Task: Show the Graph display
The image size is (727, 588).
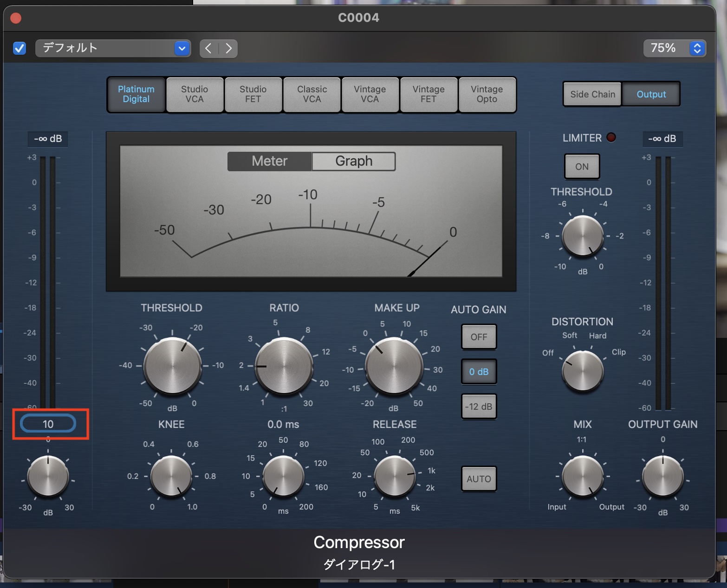Action: (x=354, y=161)
